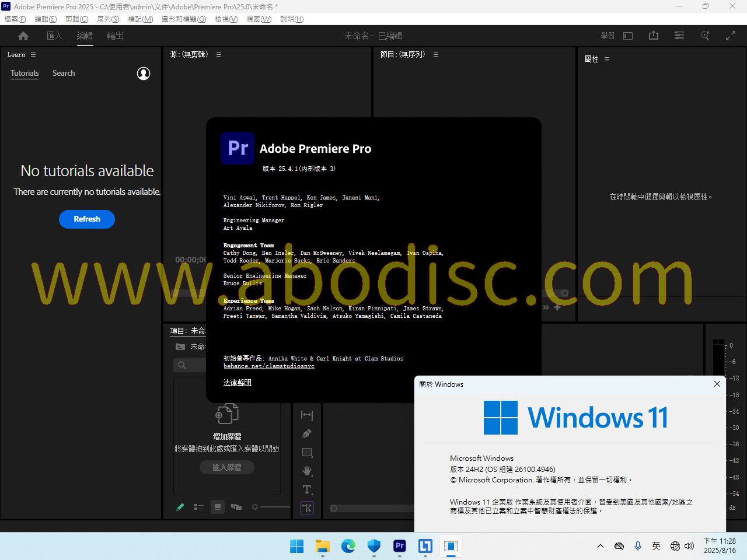Screen dimensions: 747x560
Task: Open the 標記(M) menu
Action: pos(141,19)
